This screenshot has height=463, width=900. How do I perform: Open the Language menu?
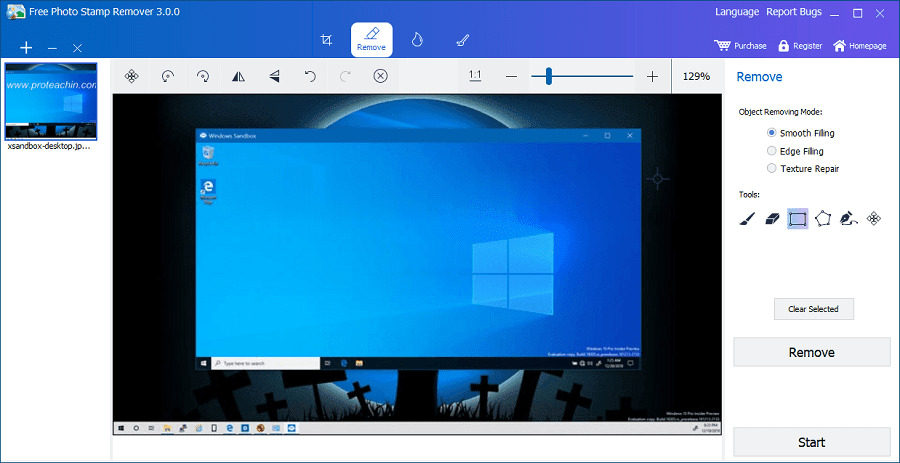coord(737,11)
